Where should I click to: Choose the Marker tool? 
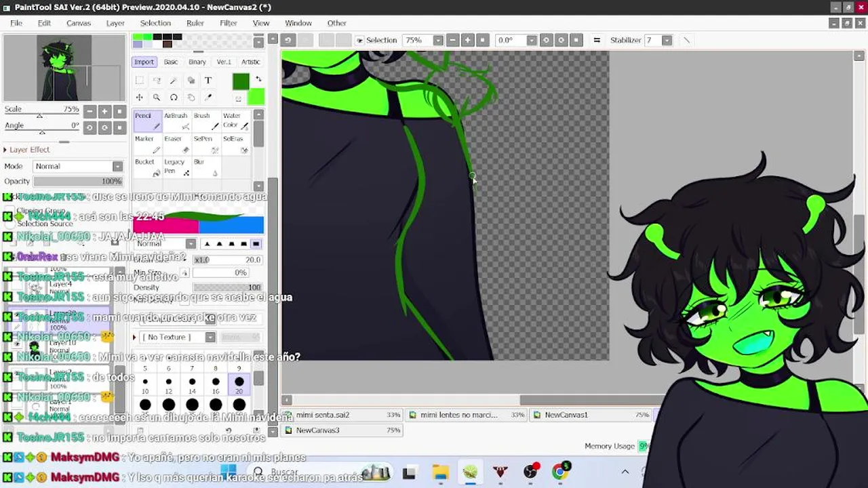coord(147,144)
